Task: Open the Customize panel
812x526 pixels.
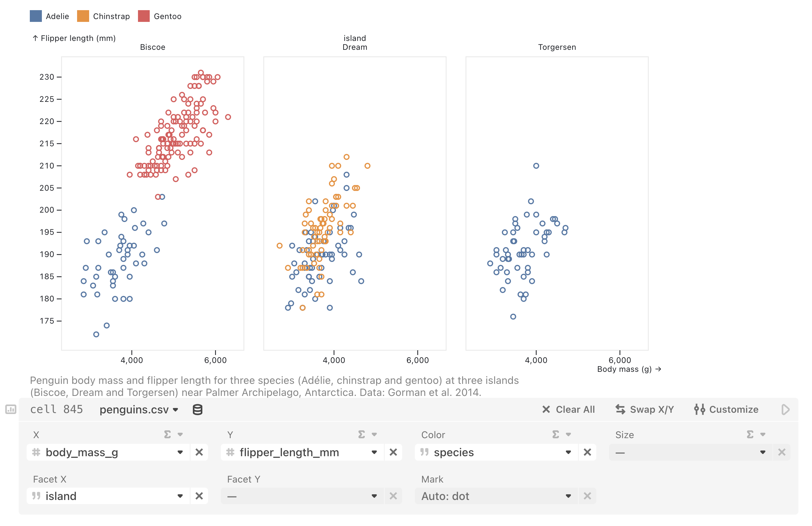Action: click(x=727, y=410)
